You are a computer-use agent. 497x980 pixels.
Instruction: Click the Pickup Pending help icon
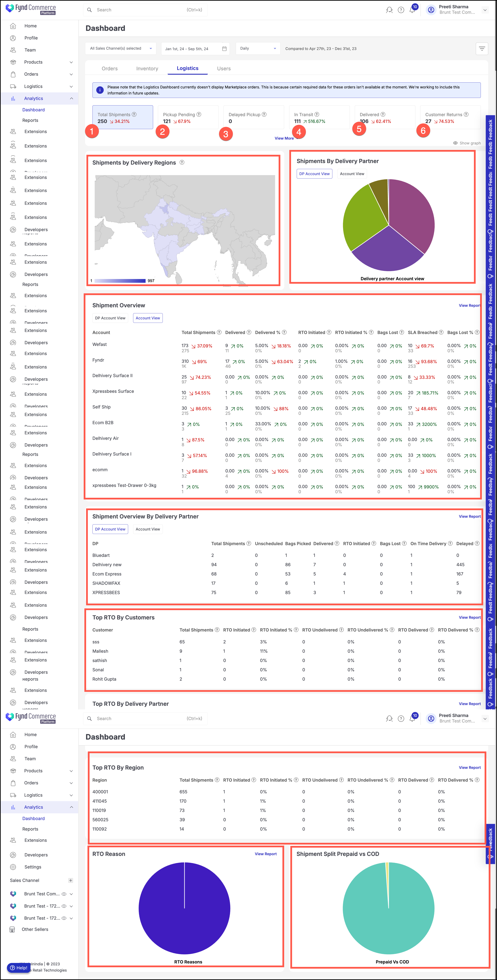click(x=199, y=114)
